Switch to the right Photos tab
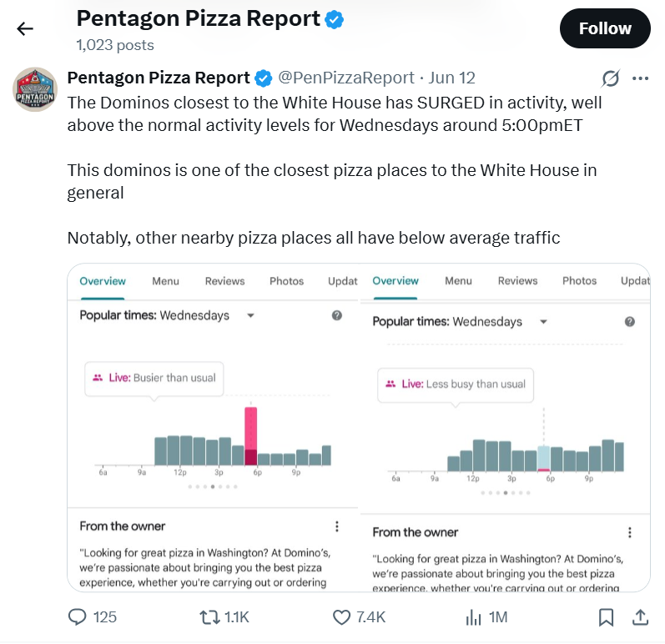The image size is (665, 644). 579,281
